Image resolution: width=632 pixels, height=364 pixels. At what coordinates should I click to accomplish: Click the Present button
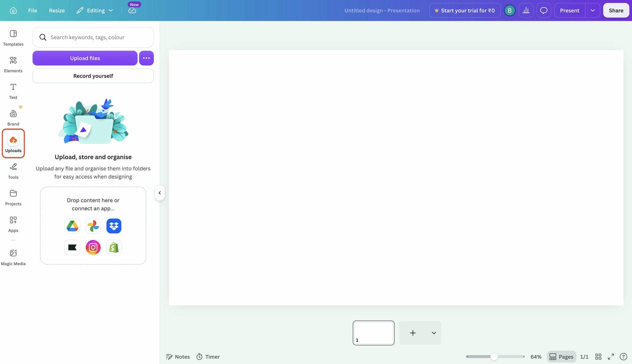pyautogui.click(x=569, y=11)
